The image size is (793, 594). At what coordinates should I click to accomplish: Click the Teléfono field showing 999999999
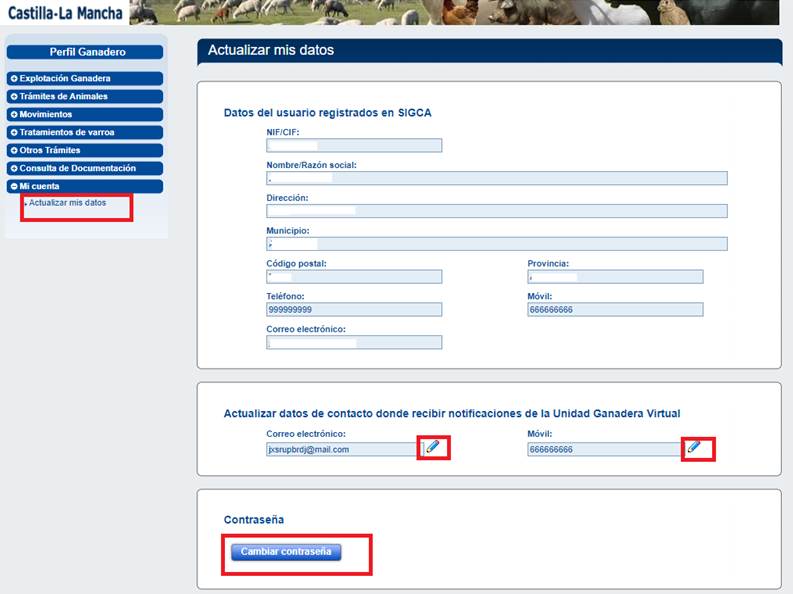354,310
